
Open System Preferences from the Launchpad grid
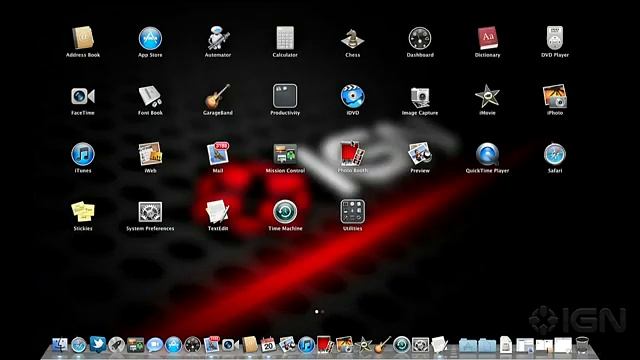pos(150,212)
